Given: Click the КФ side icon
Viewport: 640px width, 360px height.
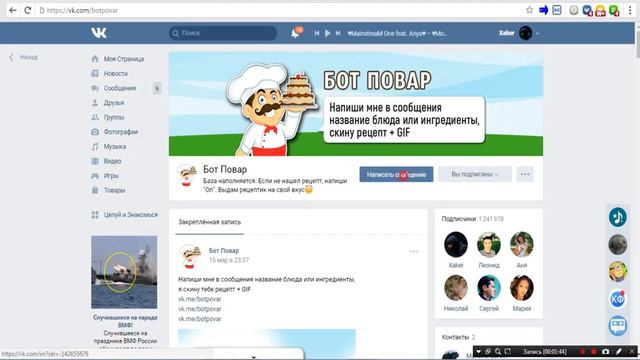Looking at the screenshot, I should click(618, 299).
